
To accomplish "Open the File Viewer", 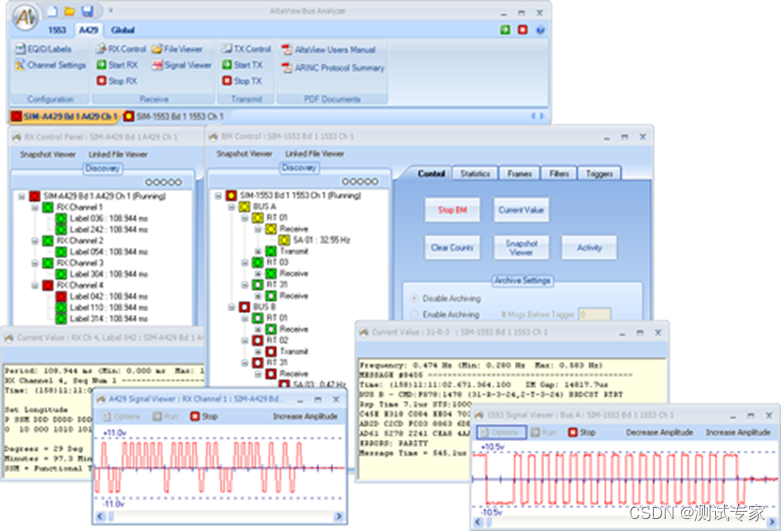I will (177, 49).
